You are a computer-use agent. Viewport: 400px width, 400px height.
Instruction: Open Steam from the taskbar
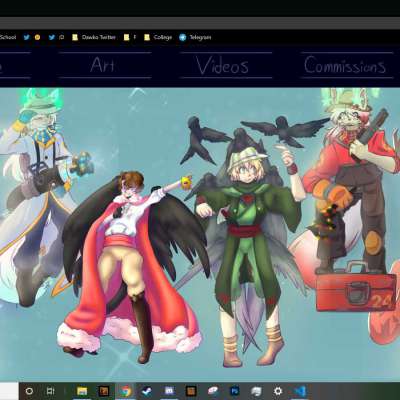[x=147, y=391]
